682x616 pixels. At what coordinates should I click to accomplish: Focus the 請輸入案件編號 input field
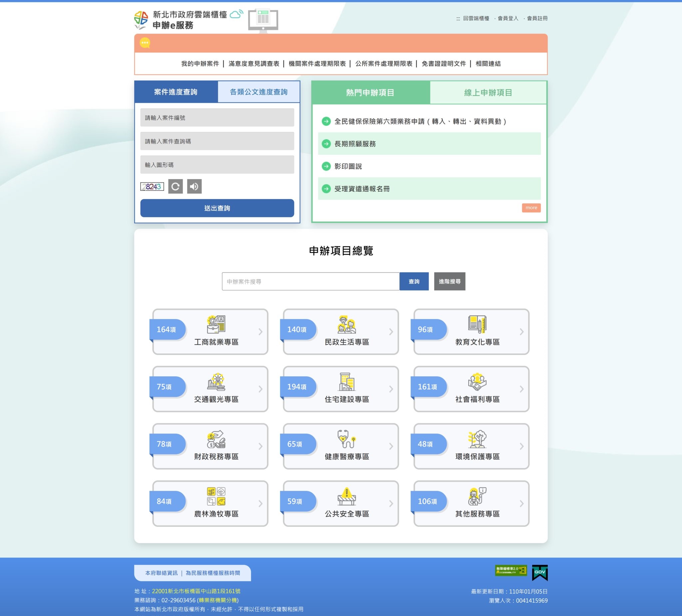217,117
